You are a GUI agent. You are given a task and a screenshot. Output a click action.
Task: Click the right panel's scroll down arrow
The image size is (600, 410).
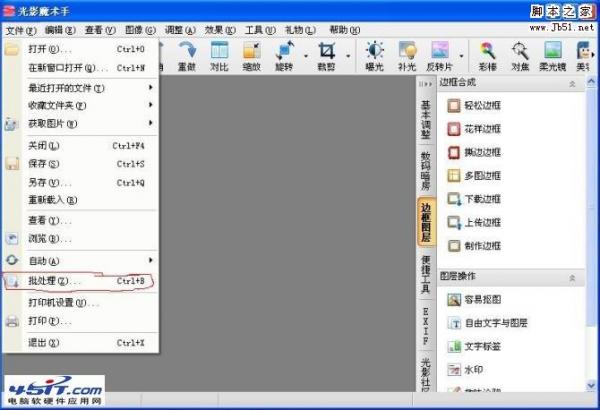coord(592,384)
